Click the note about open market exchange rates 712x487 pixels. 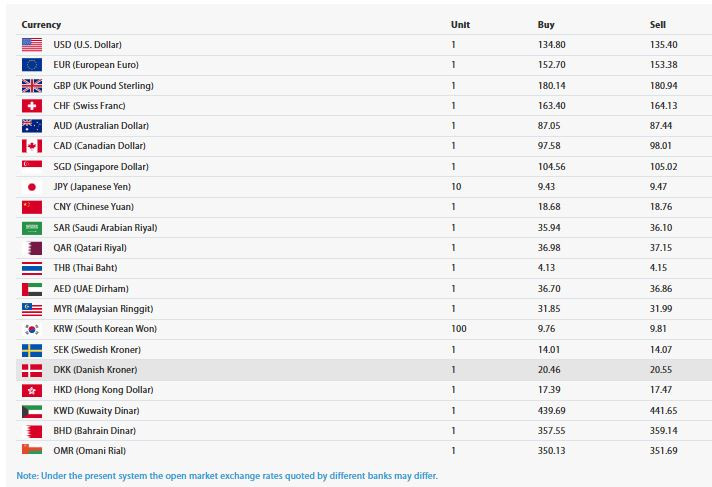pos(227,476)
